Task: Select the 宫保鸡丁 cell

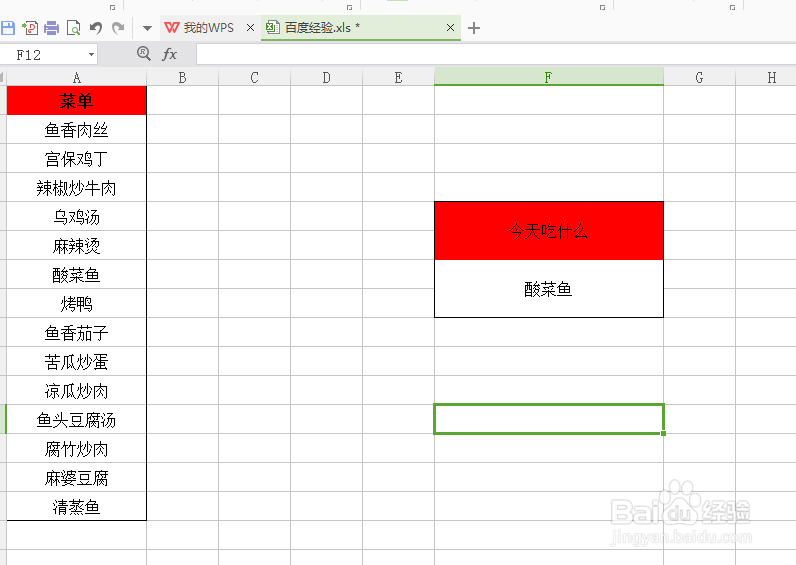Action: [x=77, y=159]
